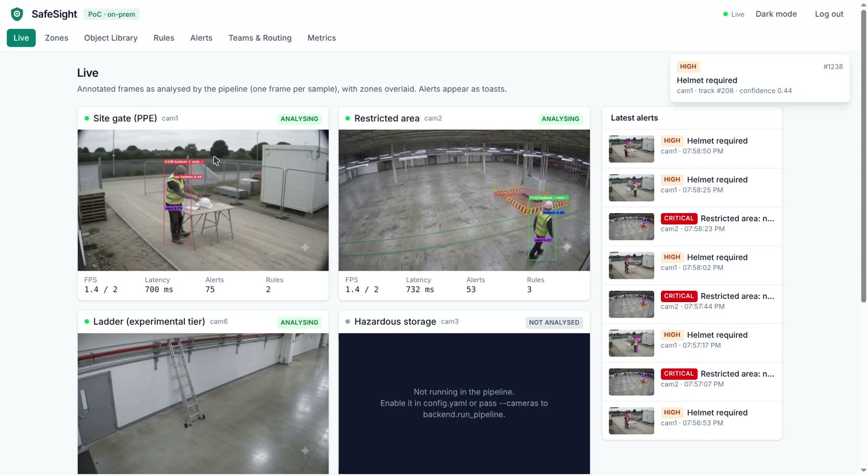Screen dimensions: 868x475
Task: Click the sparkle icon on Ladder feed
Action: (305, 451)
